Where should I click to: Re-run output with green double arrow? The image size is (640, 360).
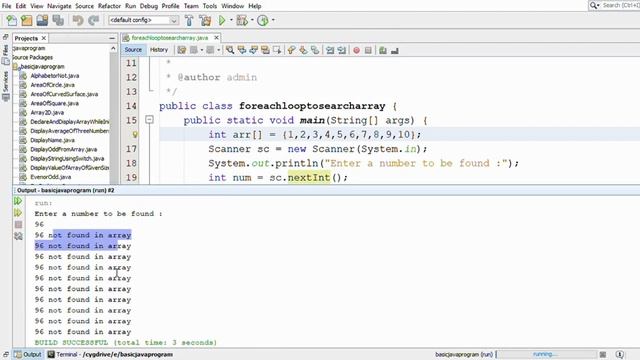click(18, 201)
